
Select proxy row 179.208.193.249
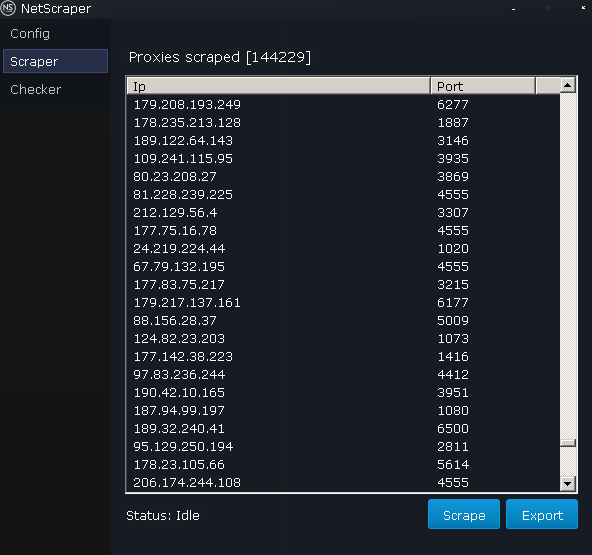coord(343,105)
